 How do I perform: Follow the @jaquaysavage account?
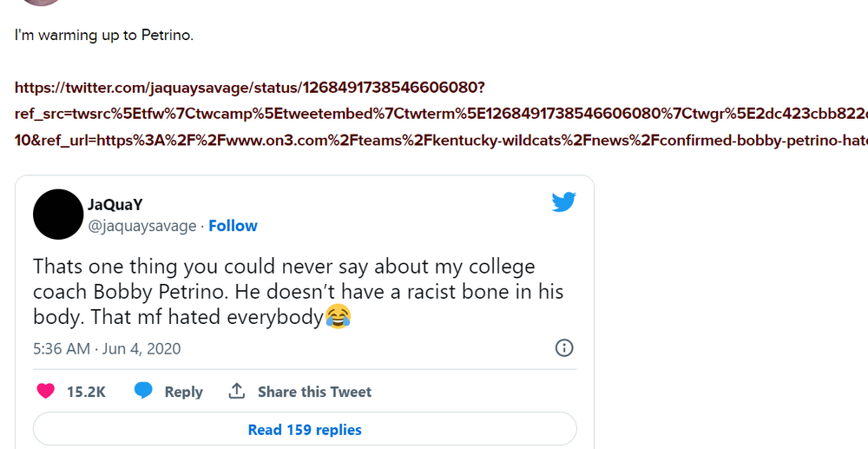coord(233,226)
